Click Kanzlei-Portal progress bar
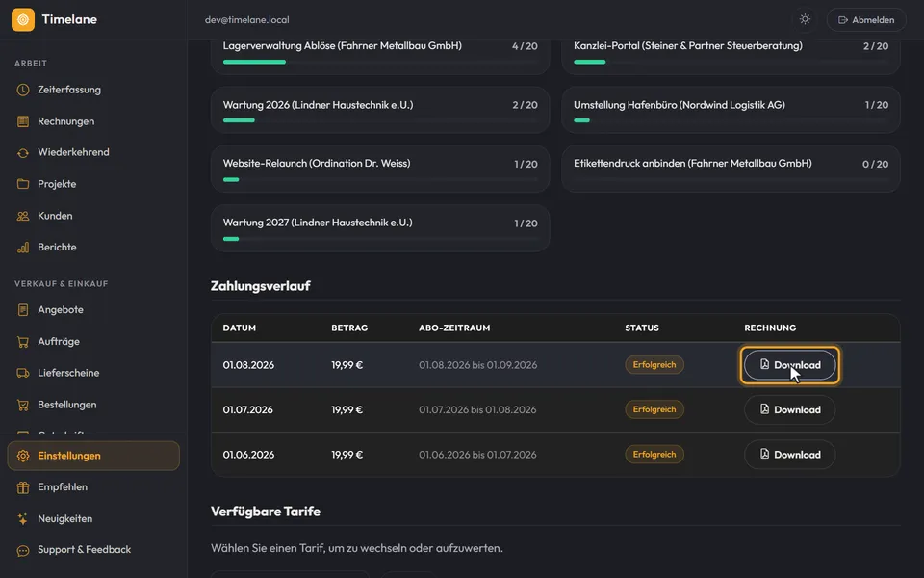924x578 pixels. pos(731,62)
